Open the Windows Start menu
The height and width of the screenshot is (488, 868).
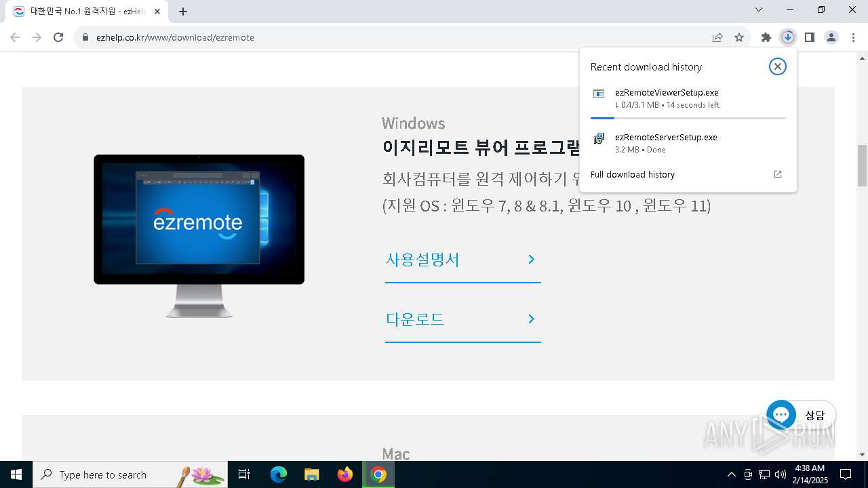point(16,474)
